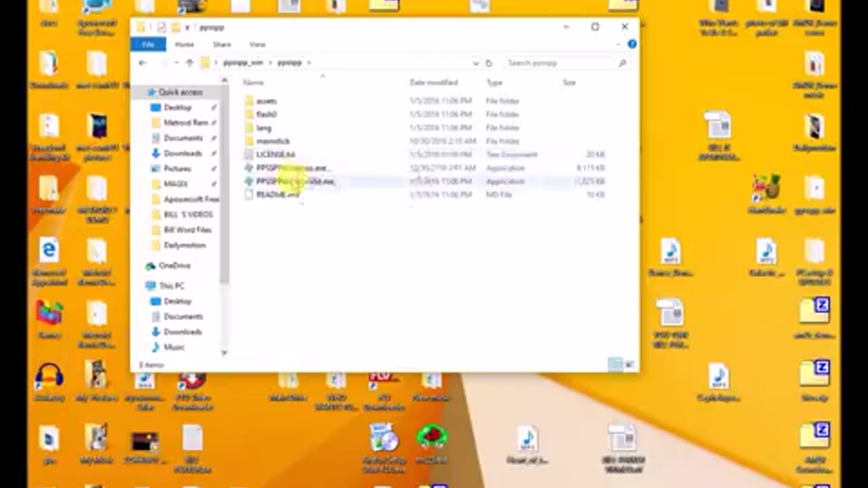
Task: Click the search magnifier icon
Action: coord(622,63)
